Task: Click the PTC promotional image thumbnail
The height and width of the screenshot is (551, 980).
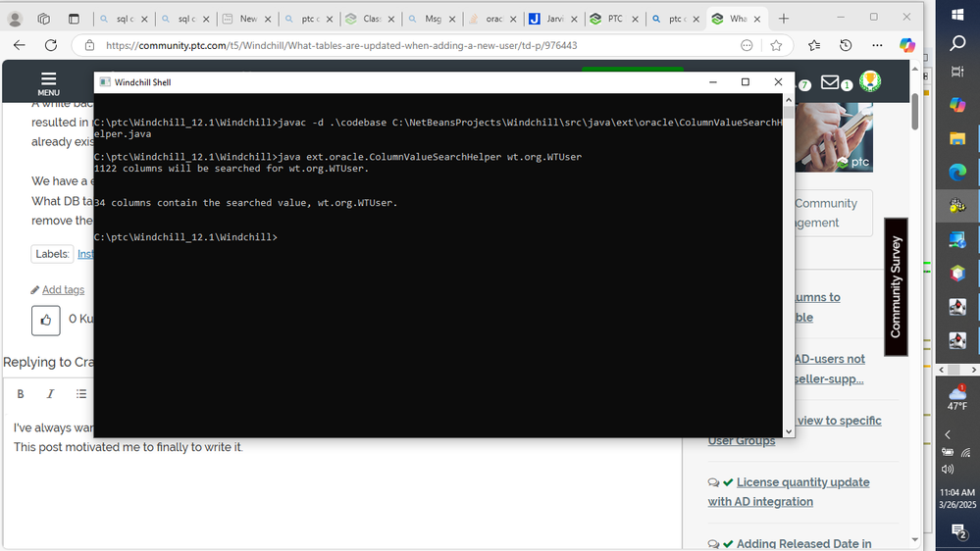Action: pyautogui.click(x=834, y=137)
